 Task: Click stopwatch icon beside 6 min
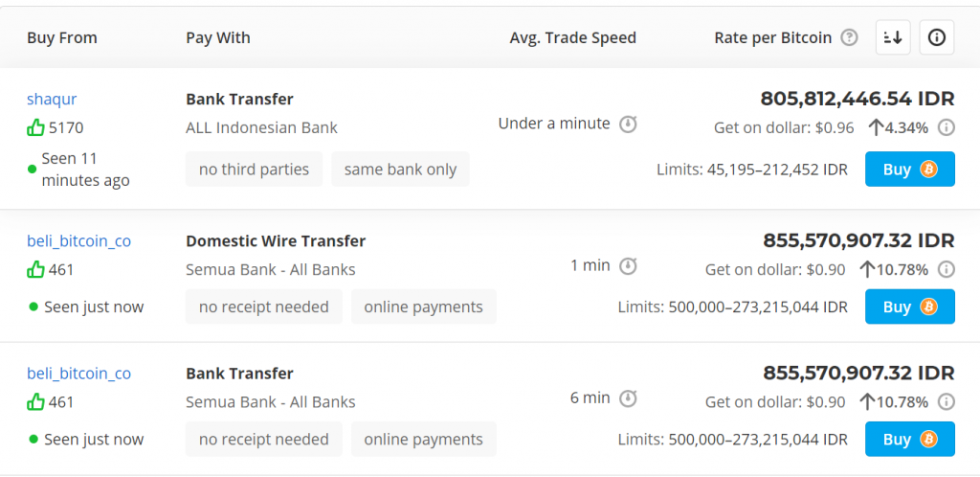(x=628, y=398)
